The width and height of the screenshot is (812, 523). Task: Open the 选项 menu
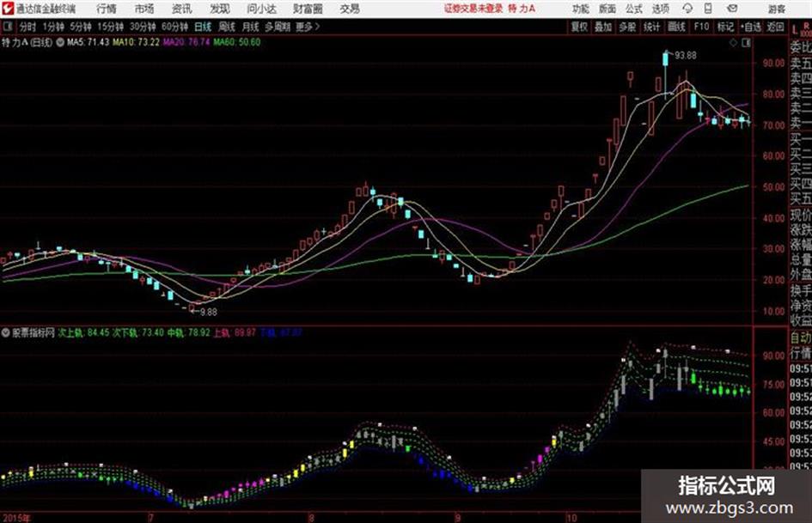(x=661, y=9)
